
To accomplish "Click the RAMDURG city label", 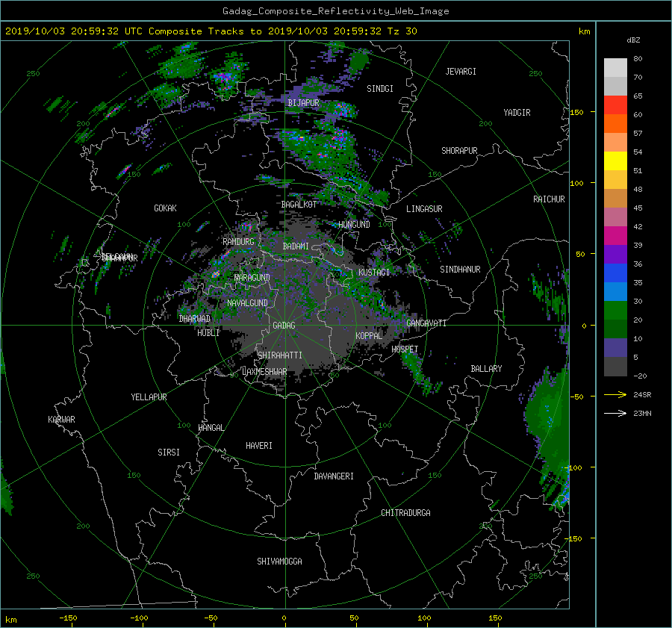I will click(238, 242).
